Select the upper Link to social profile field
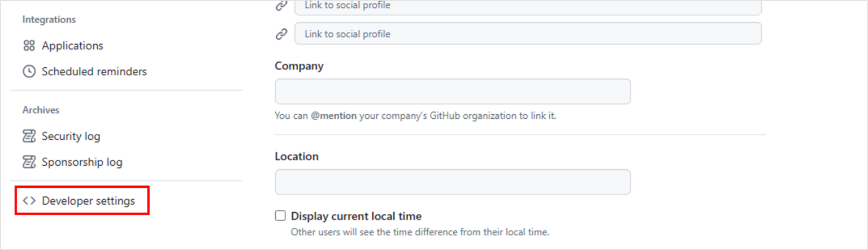The image size is (868, 250). click(528, 6)
